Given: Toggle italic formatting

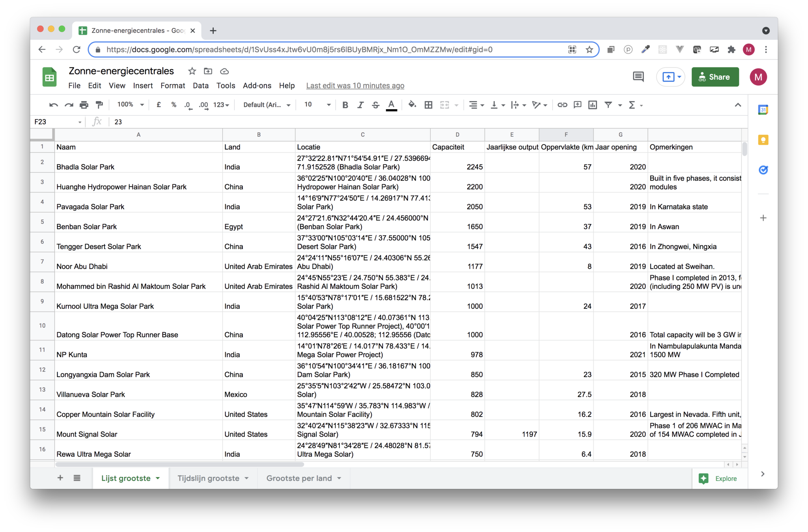Looking at the screenshot, I should coord(360,105).
